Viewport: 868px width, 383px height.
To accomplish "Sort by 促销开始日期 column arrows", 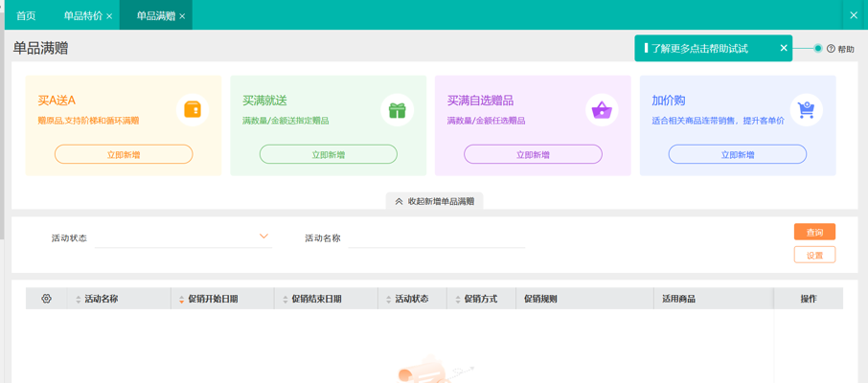I will (x=181, y=300).
